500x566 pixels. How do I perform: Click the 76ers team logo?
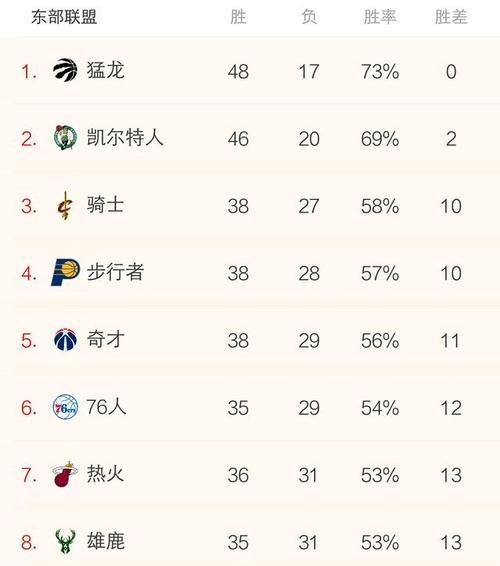tap(65, 407)
